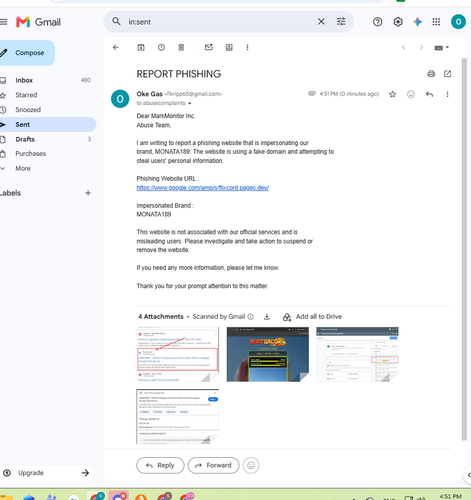471x500 pixels.
Task: Click Add all to Drive
Action: [x=312, y=317]
